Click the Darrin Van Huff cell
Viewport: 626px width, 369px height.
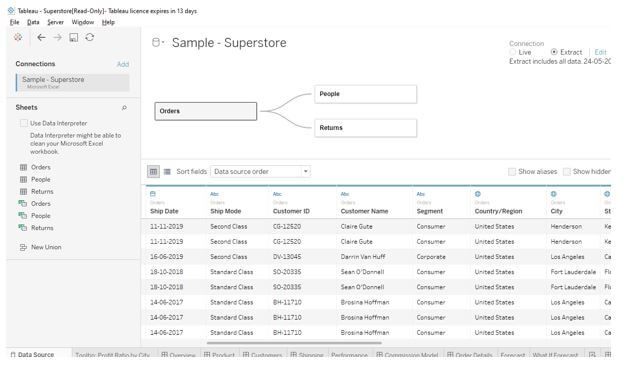click(x=363, y=257)
